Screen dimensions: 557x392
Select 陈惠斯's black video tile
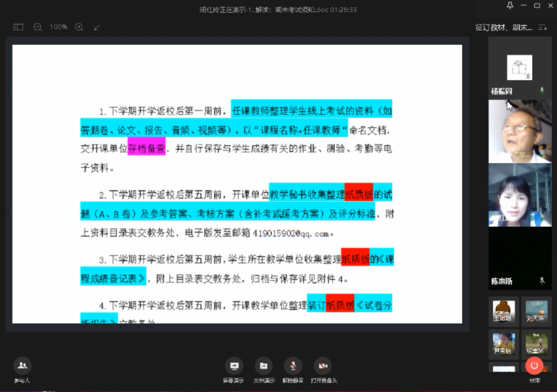[x=520, y=258]
